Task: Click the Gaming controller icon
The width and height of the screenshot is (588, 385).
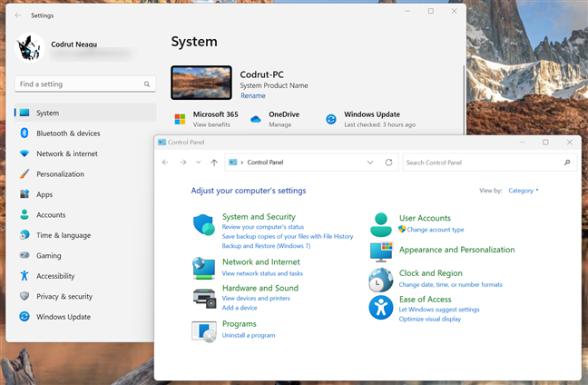Action: [x=24, y=255]
